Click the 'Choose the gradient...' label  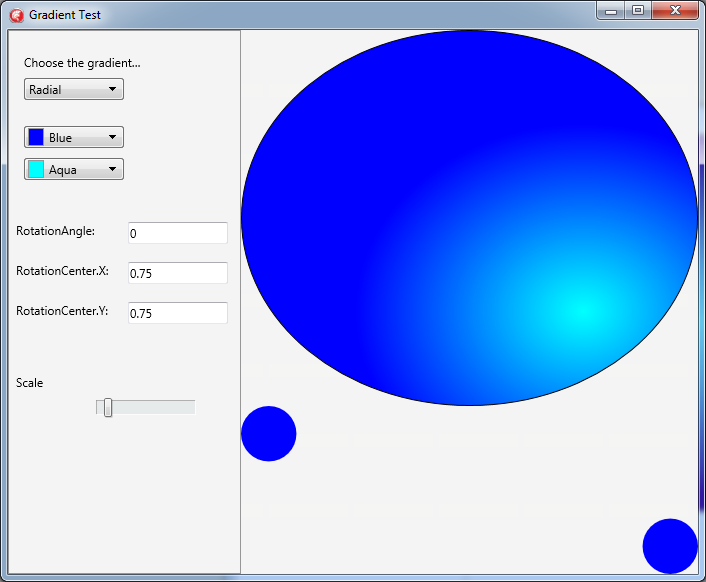click(82, 63)
